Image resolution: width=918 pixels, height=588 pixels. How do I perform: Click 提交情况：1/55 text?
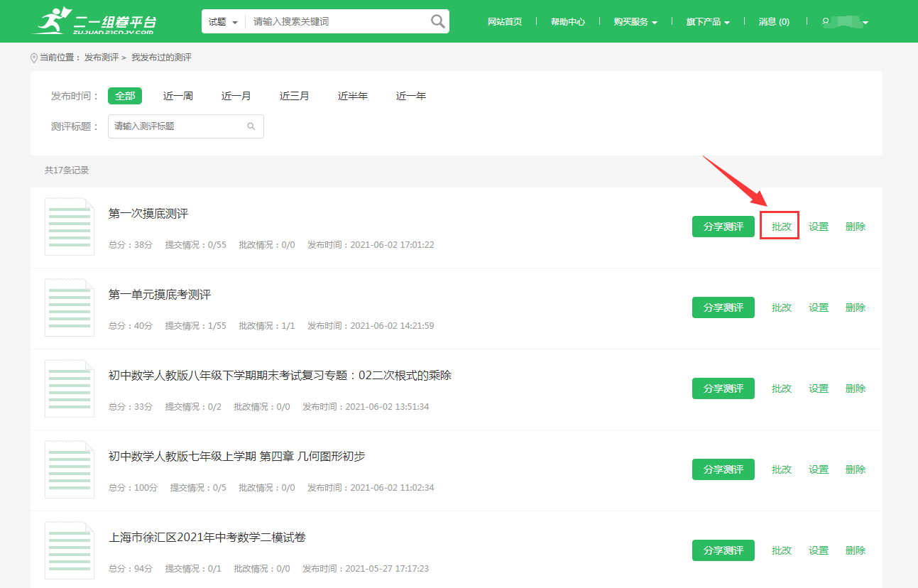pyautogui.click(x=196, y=326)
